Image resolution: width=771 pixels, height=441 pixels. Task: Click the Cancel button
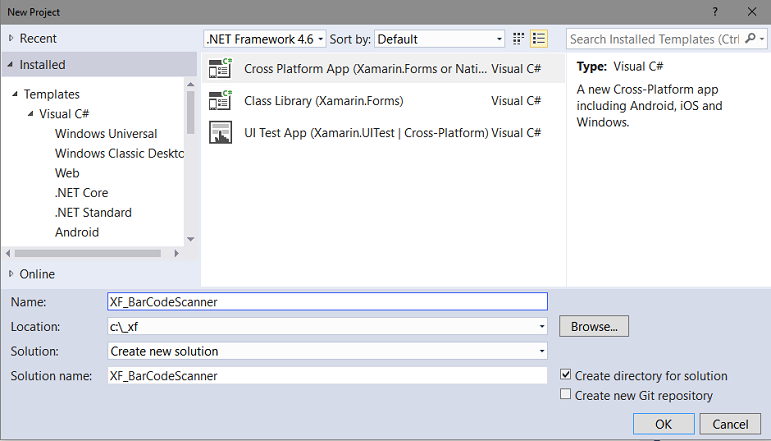[730, 424]
